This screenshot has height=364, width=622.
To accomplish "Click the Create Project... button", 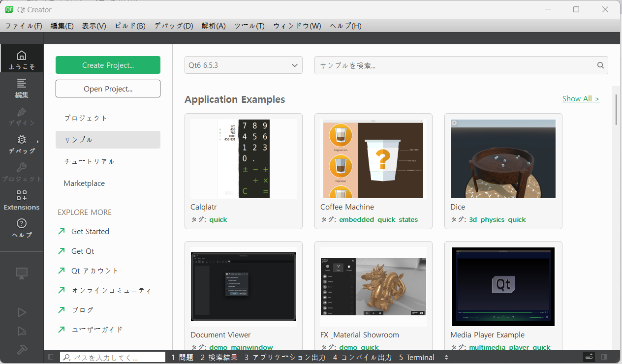I will 108,65.
